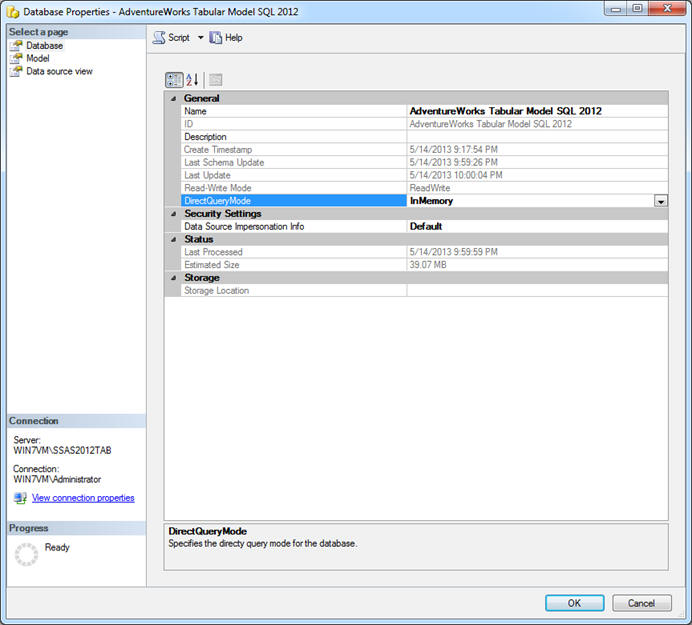Open View connection properties link
The width and height of the screenshot is (692, 625).
tap(83, 498)
